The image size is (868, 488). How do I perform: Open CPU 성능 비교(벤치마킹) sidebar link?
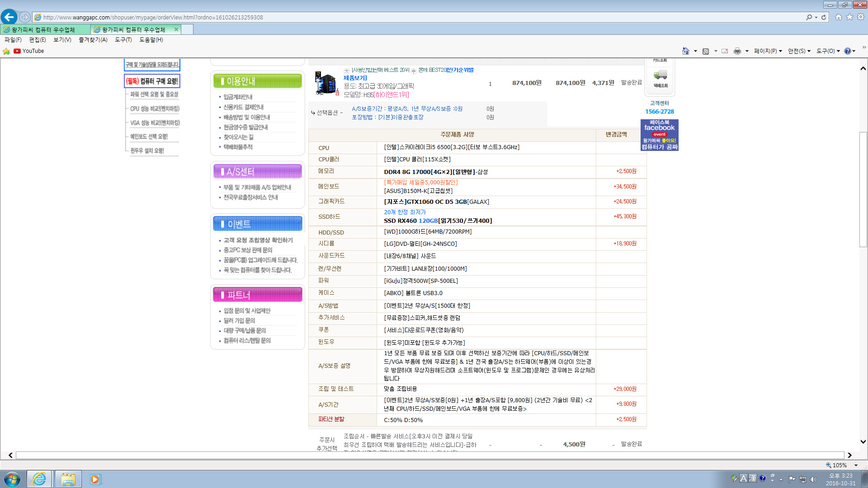[155, 108]
